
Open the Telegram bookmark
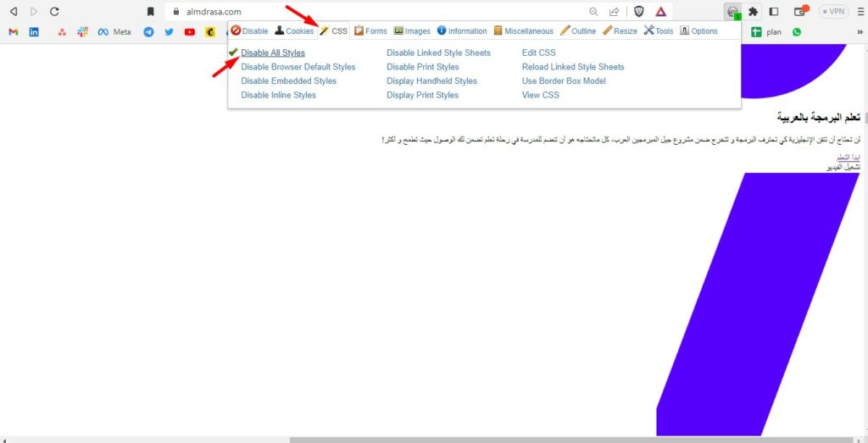(148, 32)
